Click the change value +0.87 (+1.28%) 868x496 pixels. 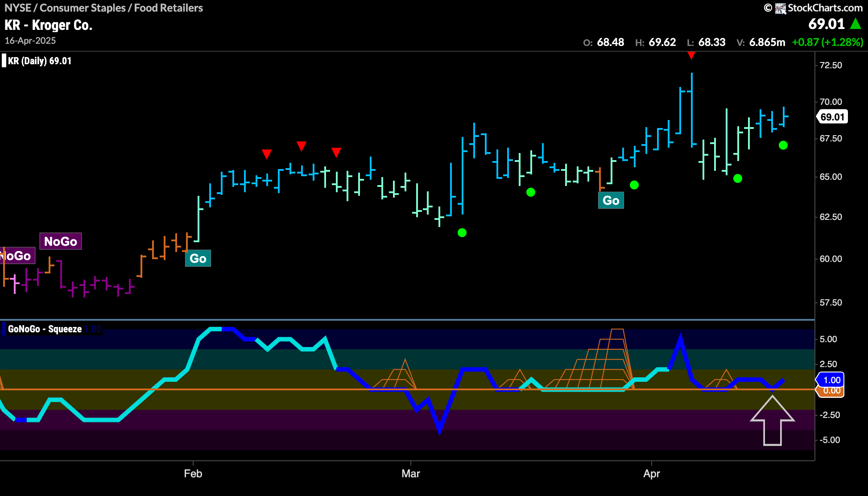click(x=827, y=42)
